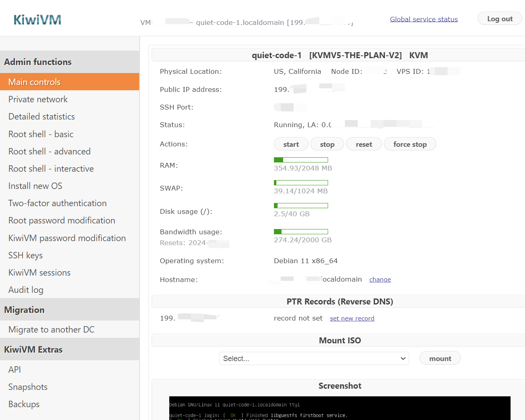The height and width of the screenshot is (420, 525).
Task: Open Two-factor authentication settings
Action: pyautogui.click(x=57, y=203)
